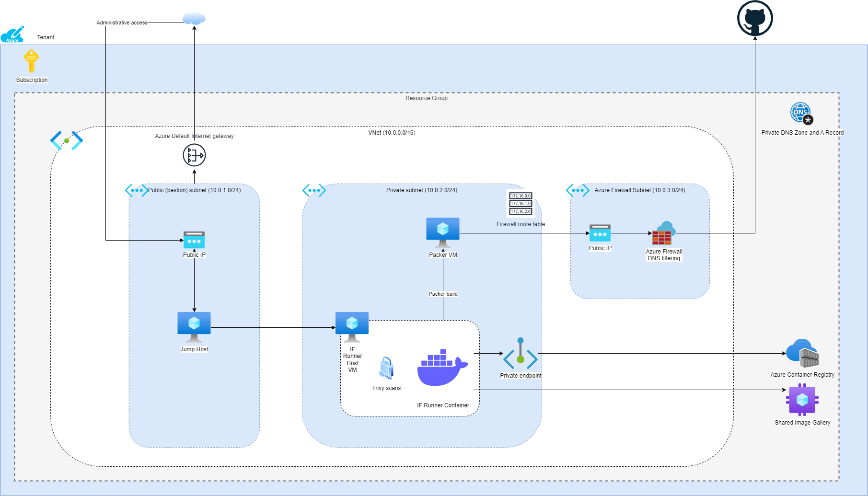Select the Azure Firewall DNS filtering label
This screenshot has width=868, height=496.
click(664, 255)
